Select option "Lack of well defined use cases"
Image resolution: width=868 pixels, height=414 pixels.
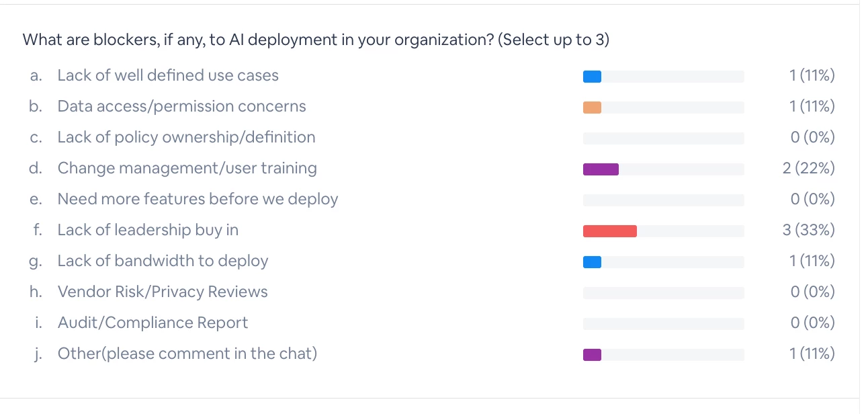(168, 76)
